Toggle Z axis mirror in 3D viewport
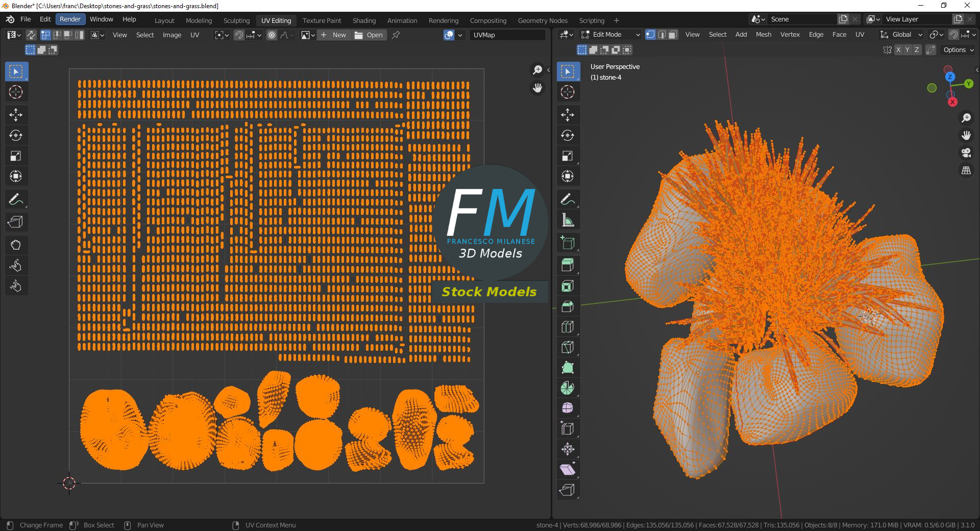 pos(917,50)
